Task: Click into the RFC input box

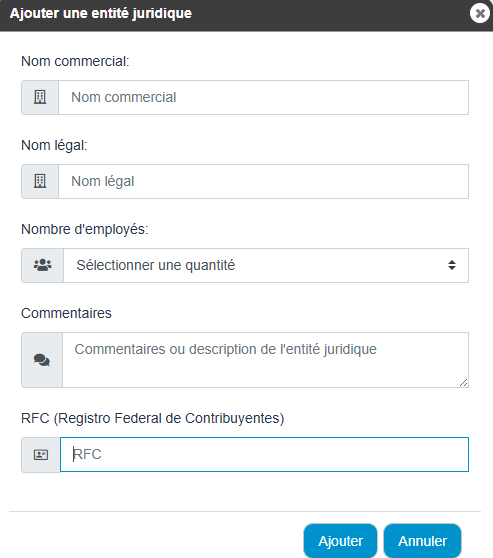Action: click(x=264, y=454)
